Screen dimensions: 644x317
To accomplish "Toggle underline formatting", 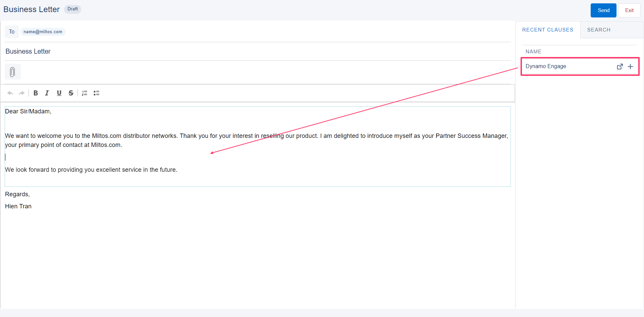I will (59, 93).
